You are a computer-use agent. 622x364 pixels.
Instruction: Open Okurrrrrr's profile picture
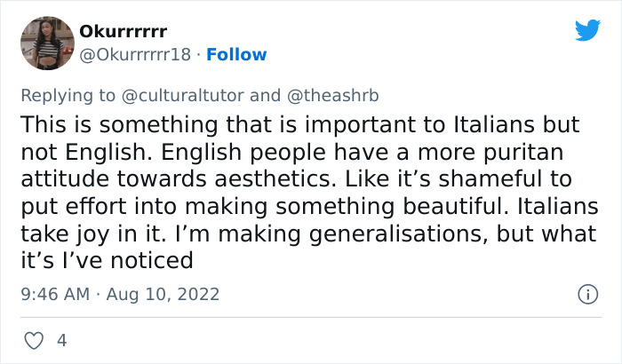pos(46,43)
